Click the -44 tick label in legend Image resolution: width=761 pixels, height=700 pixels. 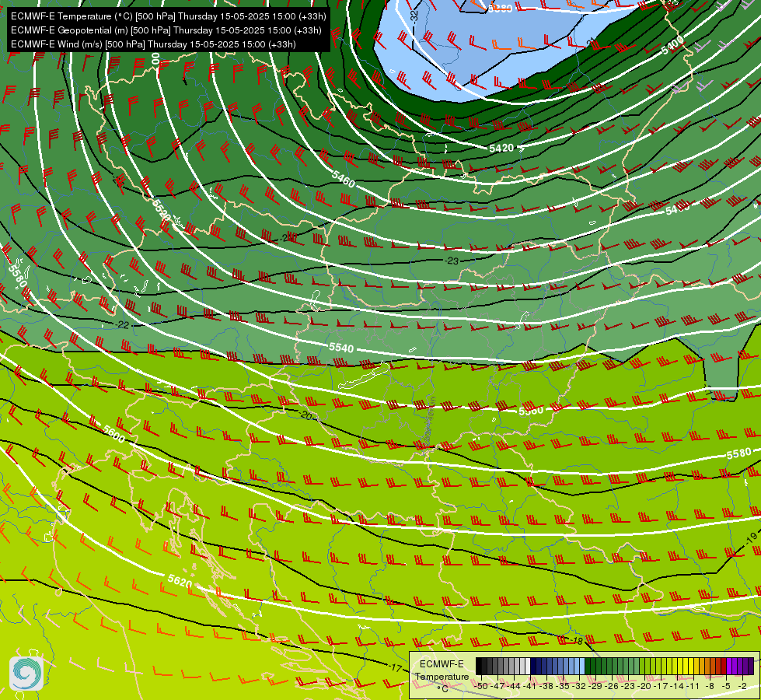514,686
